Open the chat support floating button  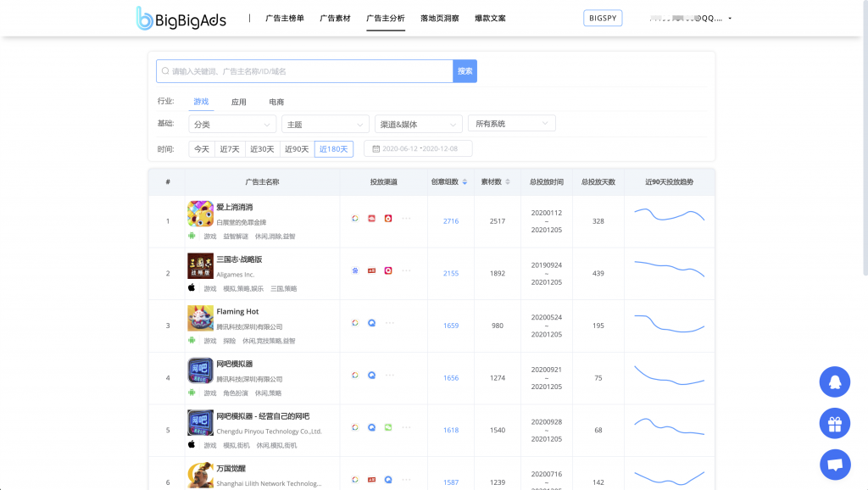[835, 465]
